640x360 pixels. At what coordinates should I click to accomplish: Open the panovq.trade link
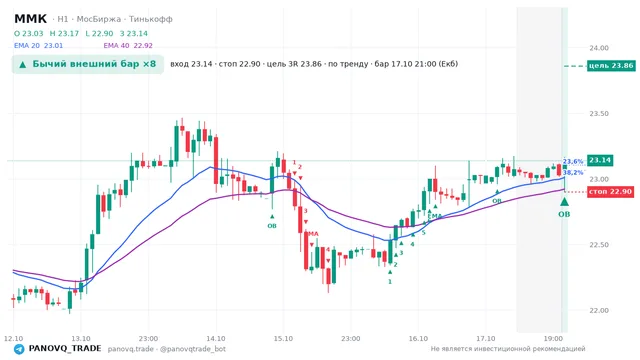pos(131,349)
